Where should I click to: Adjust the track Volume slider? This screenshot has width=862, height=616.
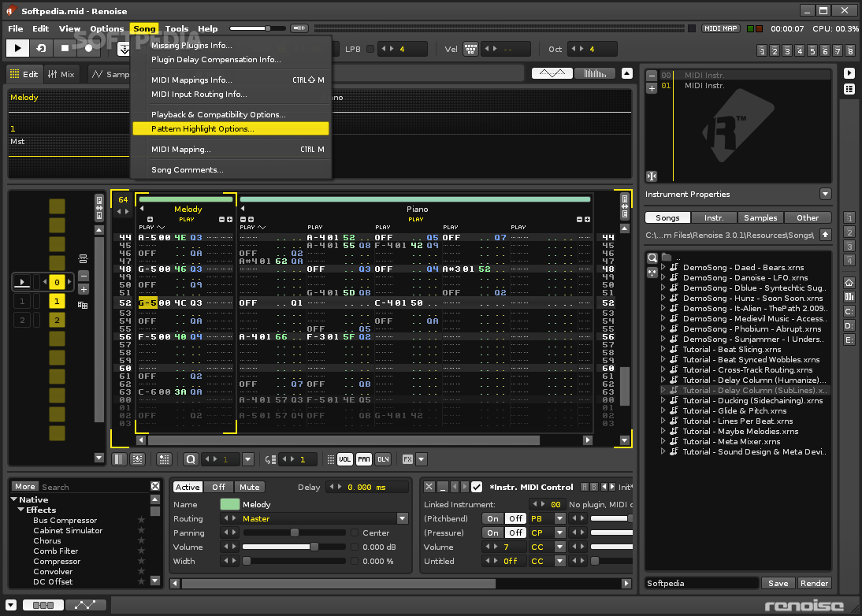coord(294,547)
